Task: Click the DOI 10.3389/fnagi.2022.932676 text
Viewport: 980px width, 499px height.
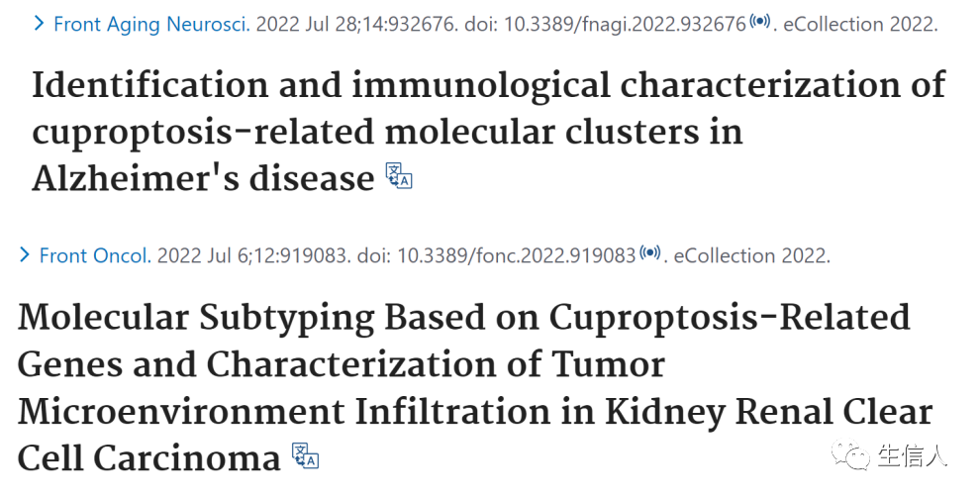Action: [x=625, y=25]
